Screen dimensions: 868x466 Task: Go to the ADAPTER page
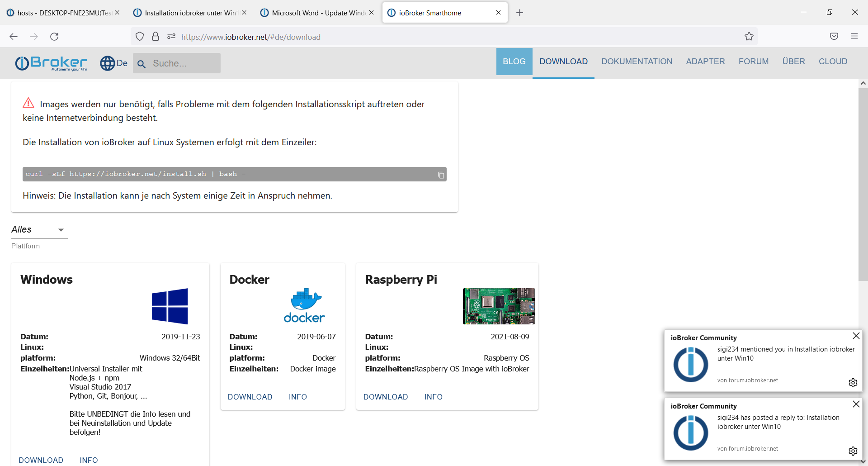coord(705,62)
